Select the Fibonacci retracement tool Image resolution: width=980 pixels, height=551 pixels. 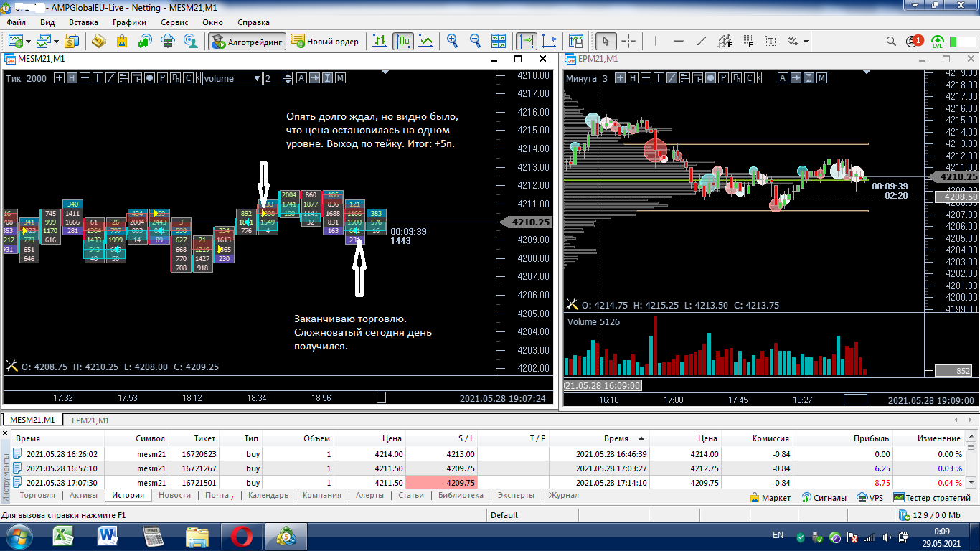point(748,41)
